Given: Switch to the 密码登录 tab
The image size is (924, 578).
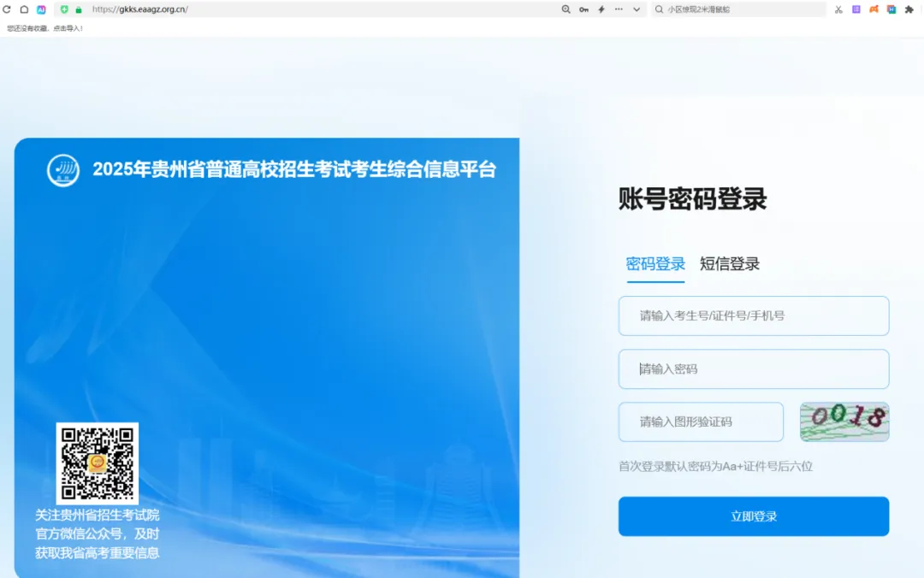Looking at the screenshot, I should coord(655,264).
